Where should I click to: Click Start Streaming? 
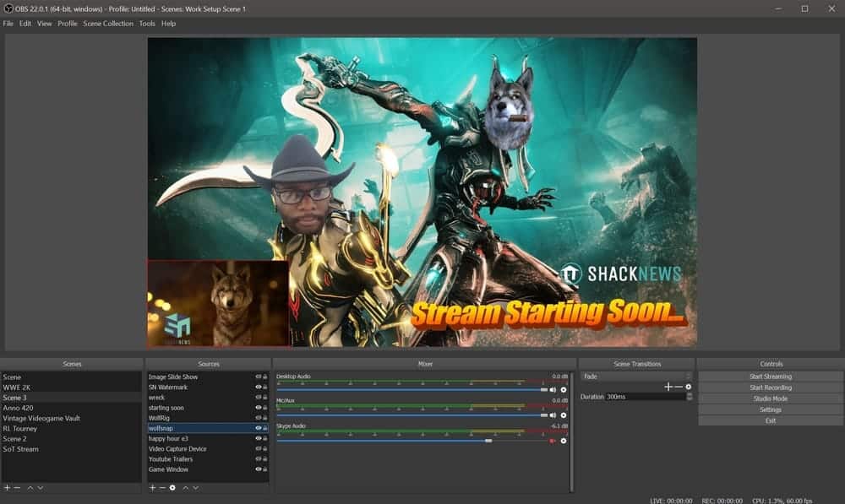(771, 377)
